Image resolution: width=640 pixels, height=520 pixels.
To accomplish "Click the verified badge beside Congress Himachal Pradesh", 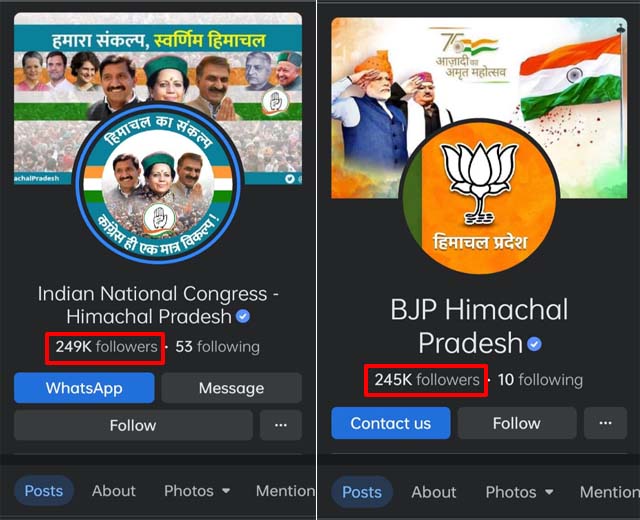I will [x=243, y=316].
